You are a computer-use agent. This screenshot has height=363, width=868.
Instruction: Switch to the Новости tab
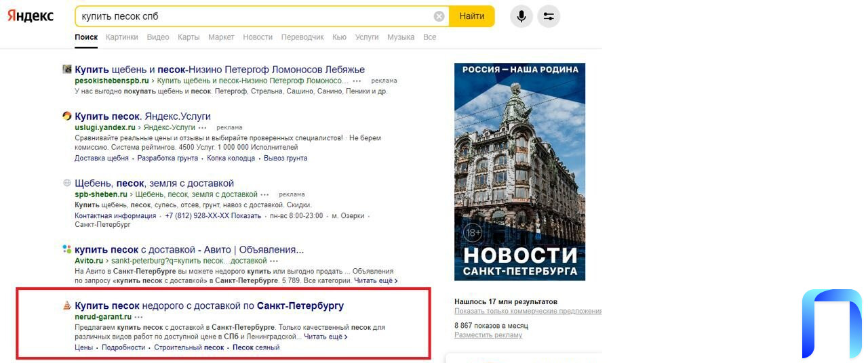258,37
